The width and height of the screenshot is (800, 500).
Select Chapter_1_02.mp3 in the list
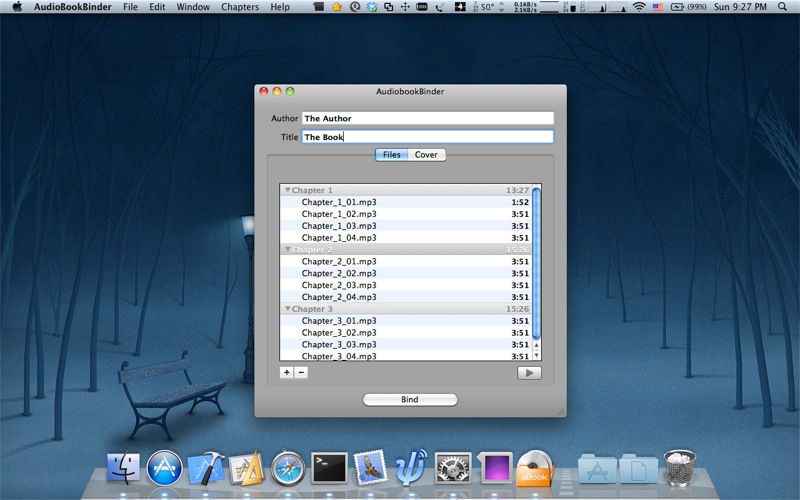[x=406, y=214]
